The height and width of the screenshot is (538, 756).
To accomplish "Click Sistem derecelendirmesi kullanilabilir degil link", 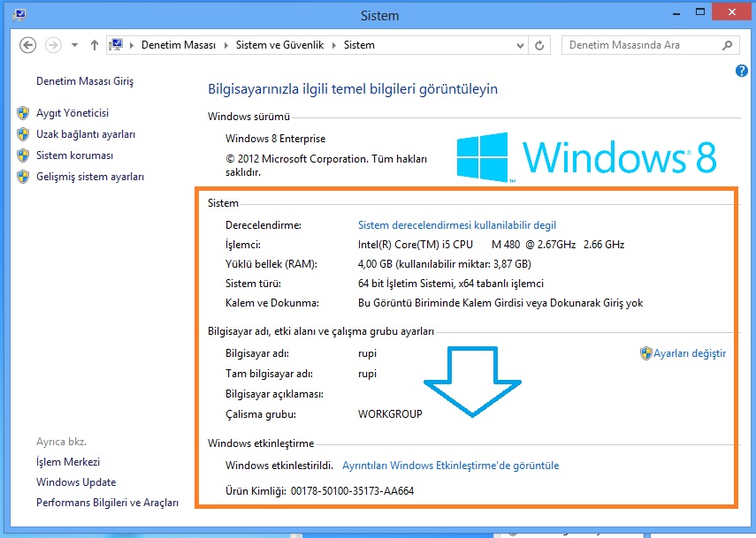I will click(x=457, y=225).
